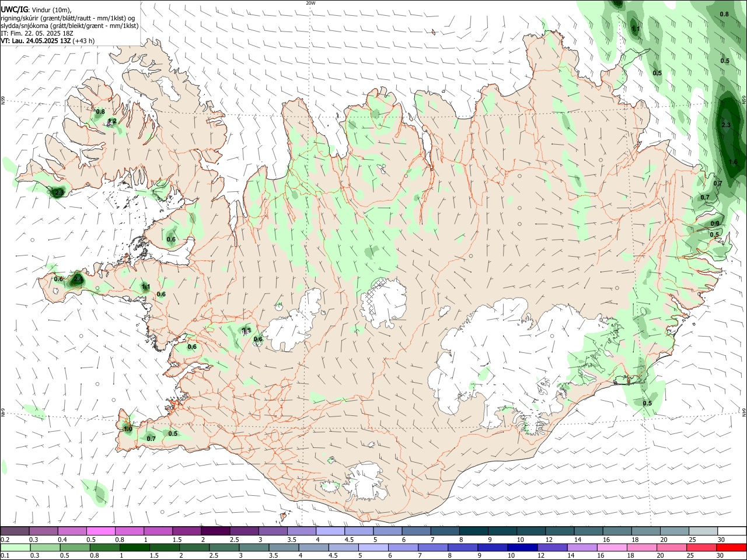Select the bright pink swatch between 0.5 and 0.8, top row
The height and width of the screenshot is (560, 747).
[100, 531]
